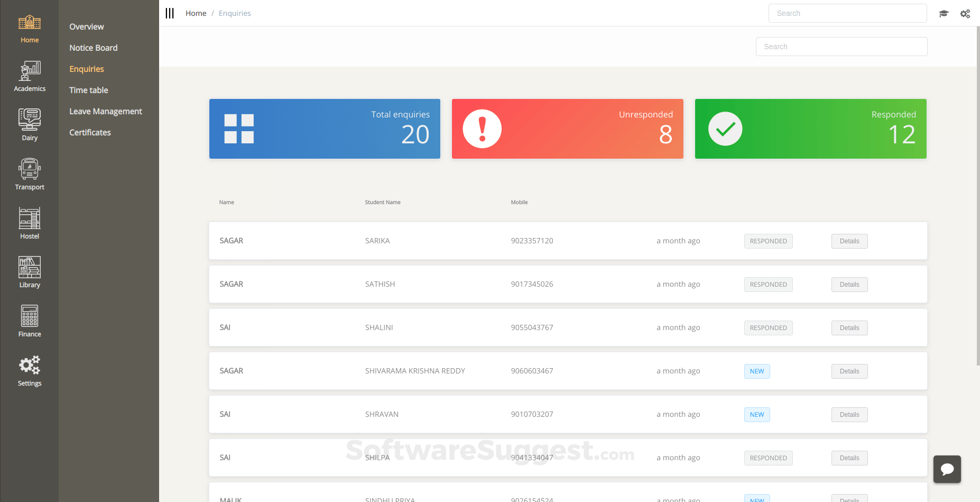
Task: Open Details for SHIVARAMA KRISHNA REDDY
Action: tap(849, 371)
